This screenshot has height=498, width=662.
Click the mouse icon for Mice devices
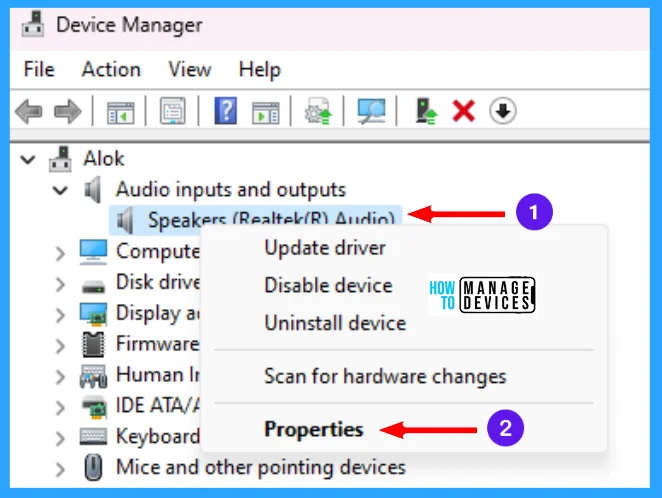pyautogui.click(x=93, y=467)
